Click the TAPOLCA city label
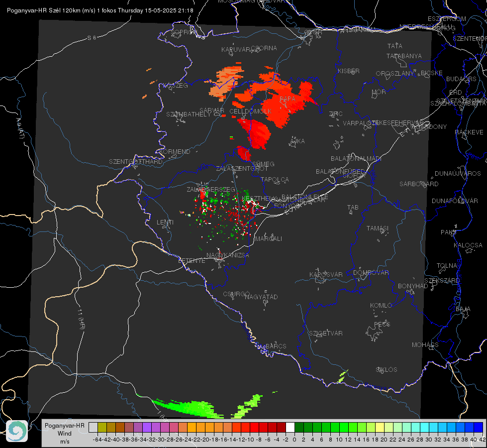This screenshot has height=448, width=487. click(275, 180)
